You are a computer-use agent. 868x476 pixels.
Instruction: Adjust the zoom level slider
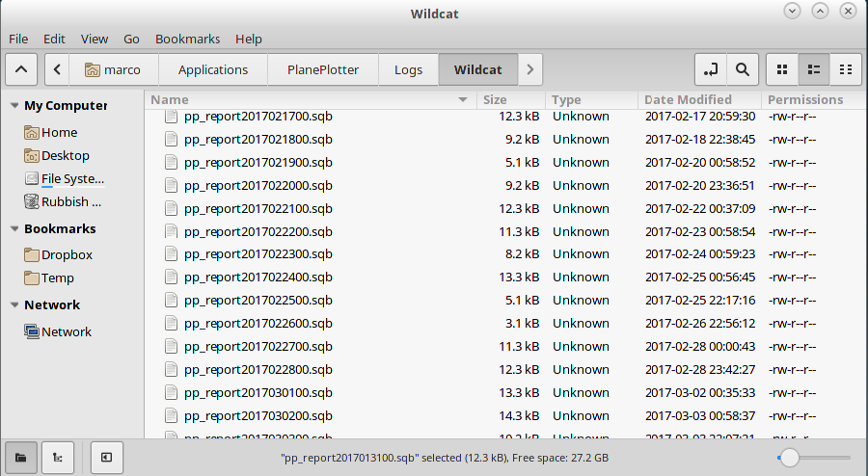[790, 458]
